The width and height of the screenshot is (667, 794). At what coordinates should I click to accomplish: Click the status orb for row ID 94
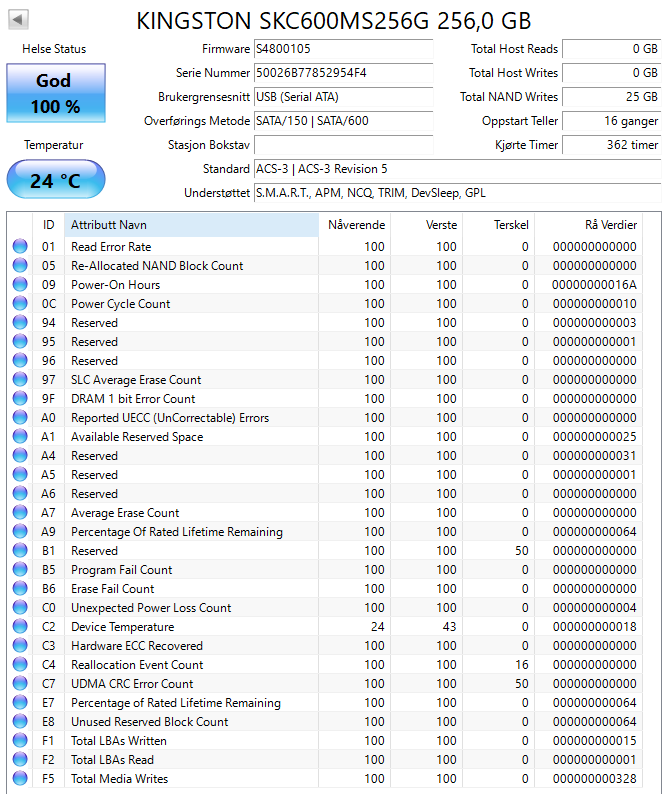pos(20,322)
